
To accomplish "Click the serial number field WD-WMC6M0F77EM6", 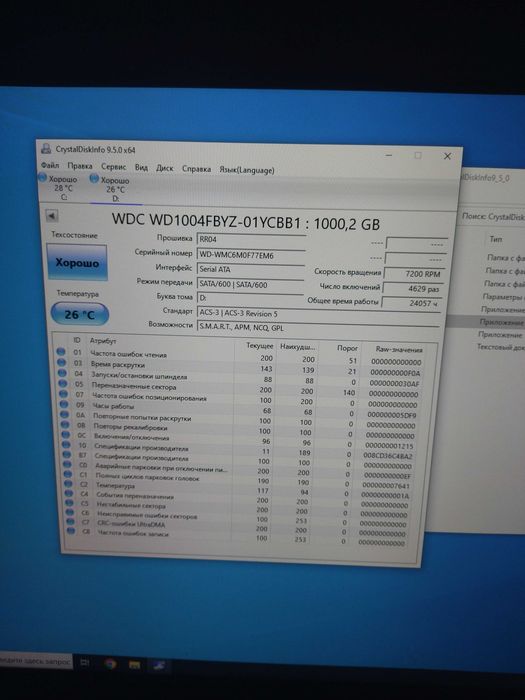I will tap(251, 255).
